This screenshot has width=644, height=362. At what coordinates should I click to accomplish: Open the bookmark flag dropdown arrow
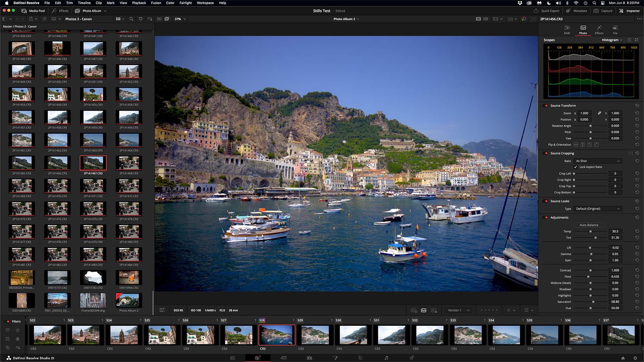[x=532, y=311]
